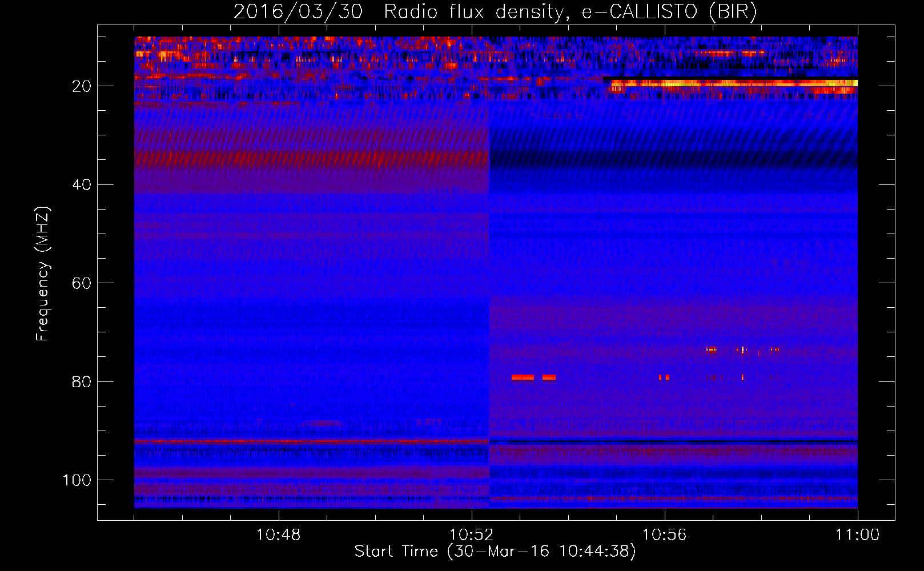The image size is (924, 571).
Task: Click the 11:00 time tick label
Action: [x=858, y=535]
